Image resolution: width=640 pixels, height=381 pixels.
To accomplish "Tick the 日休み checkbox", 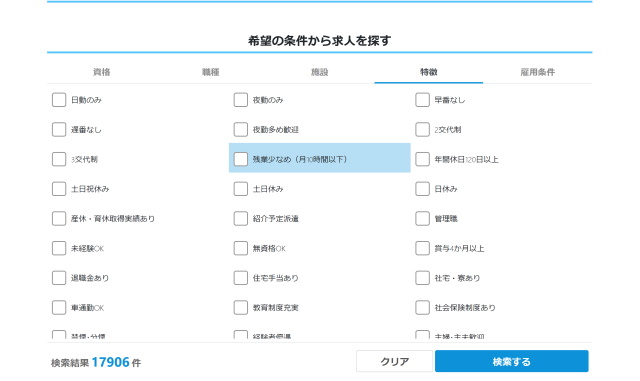I will point(422,189).
